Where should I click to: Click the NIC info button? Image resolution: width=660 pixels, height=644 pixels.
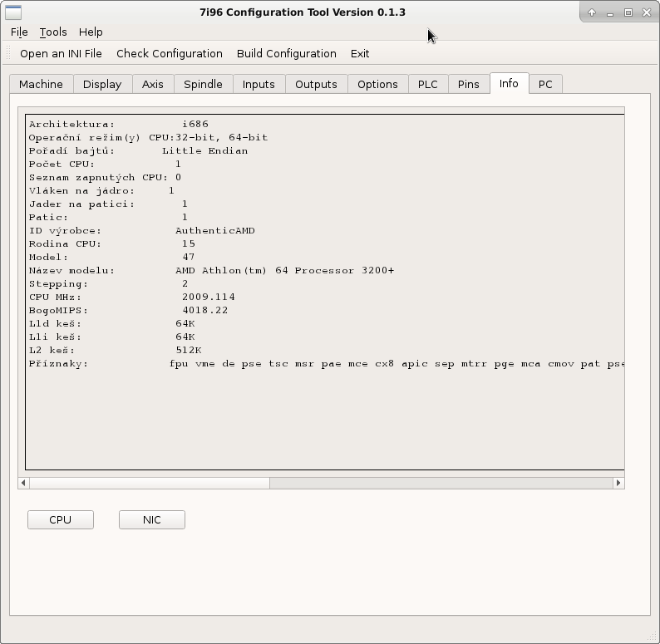(151, 519)
